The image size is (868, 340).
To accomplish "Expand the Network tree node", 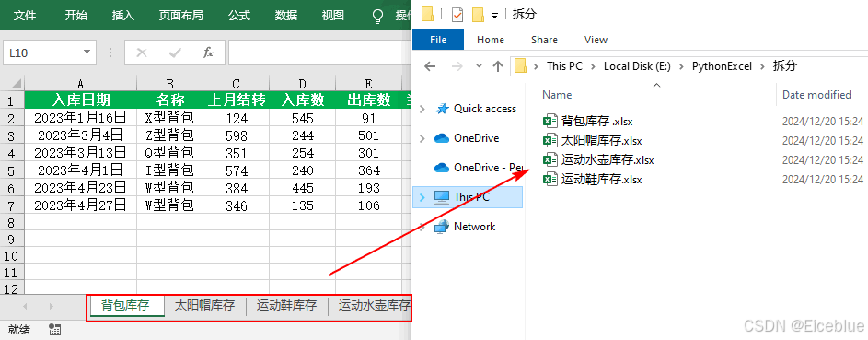I will coord(422,226).
